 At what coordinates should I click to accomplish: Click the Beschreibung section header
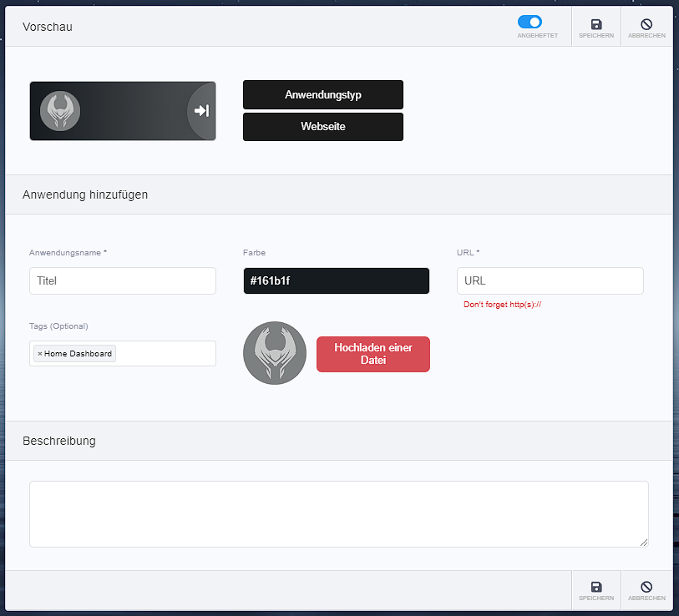pos(59,441)
